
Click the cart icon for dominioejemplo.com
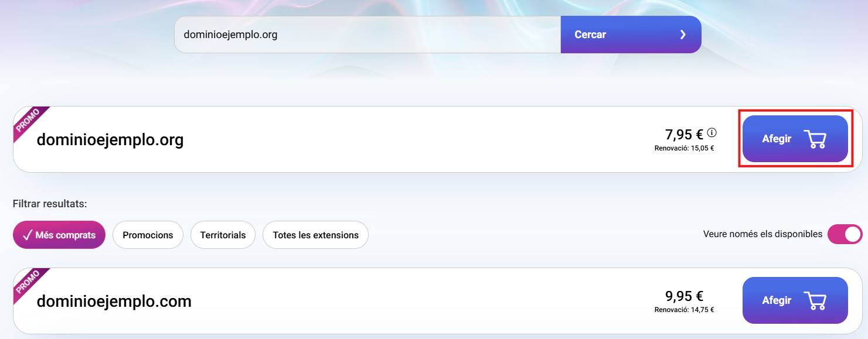pos(815,301)
